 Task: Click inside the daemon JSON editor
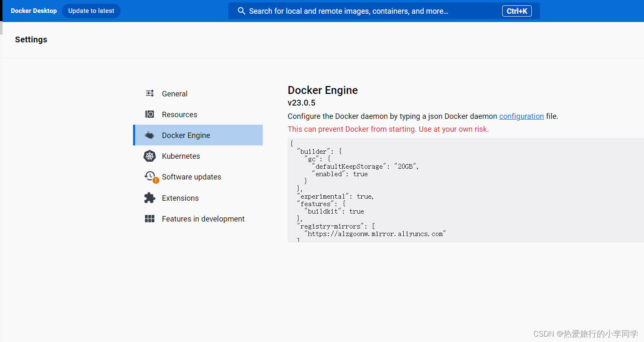click(x=466, y=190)
